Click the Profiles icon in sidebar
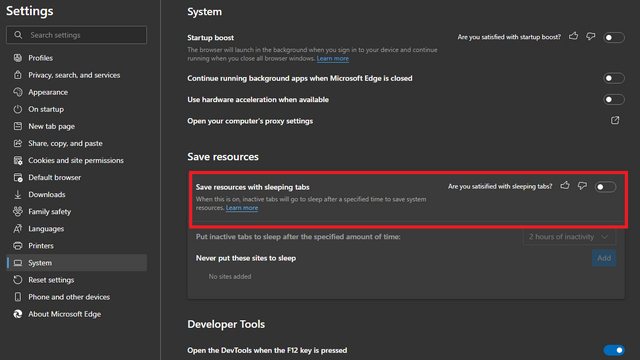 pos(18,58)
